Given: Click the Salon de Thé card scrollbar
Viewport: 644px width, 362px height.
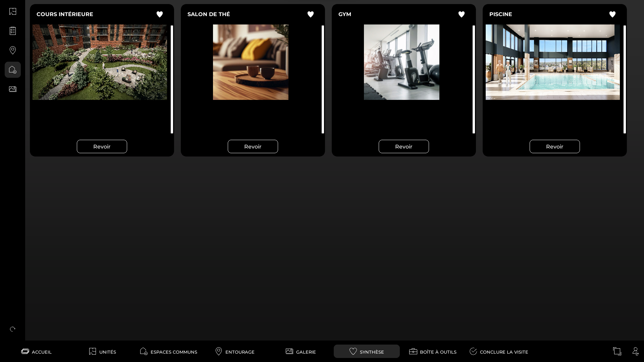Looking at the screenshot, I should 323,79.
